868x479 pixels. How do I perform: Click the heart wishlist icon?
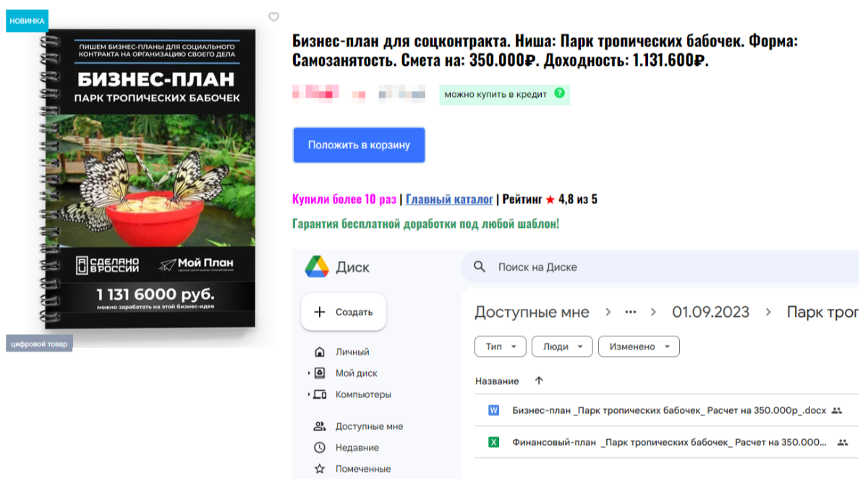point(273,17)
